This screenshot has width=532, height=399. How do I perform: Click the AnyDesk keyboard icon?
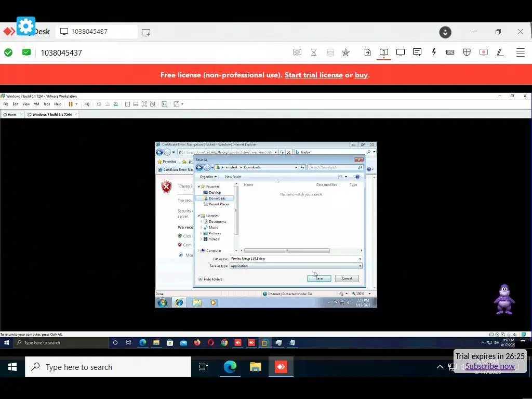pyautogui.click(x=450, y=52)
